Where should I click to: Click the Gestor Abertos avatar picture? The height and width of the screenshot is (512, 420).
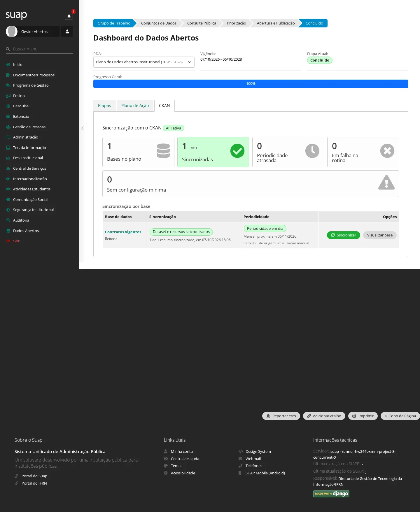12,31
